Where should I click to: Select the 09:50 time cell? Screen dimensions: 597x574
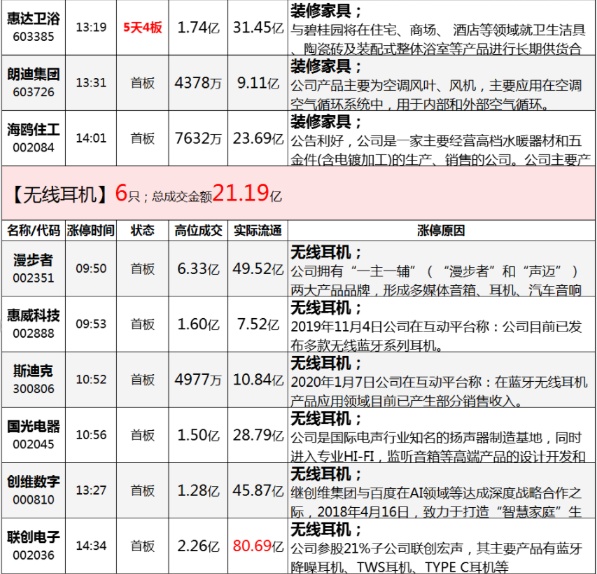click(91, 269)
